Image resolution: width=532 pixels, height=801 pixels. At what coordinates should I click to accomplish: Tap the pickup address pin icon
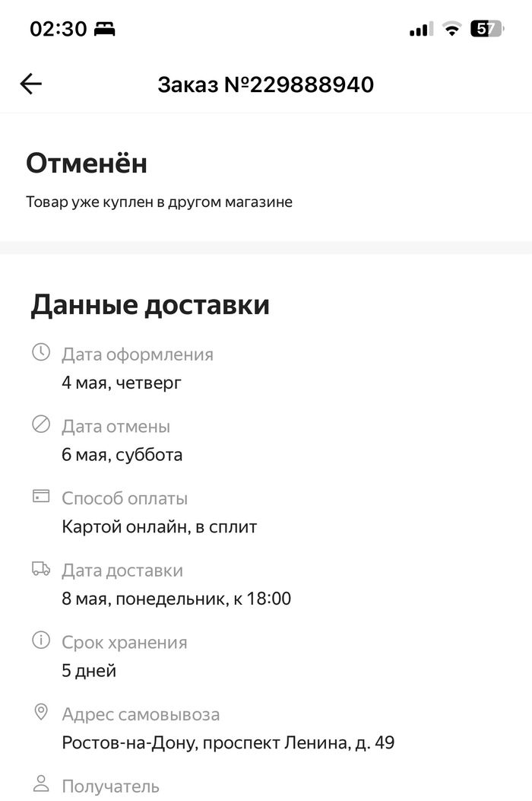point(41,713)
